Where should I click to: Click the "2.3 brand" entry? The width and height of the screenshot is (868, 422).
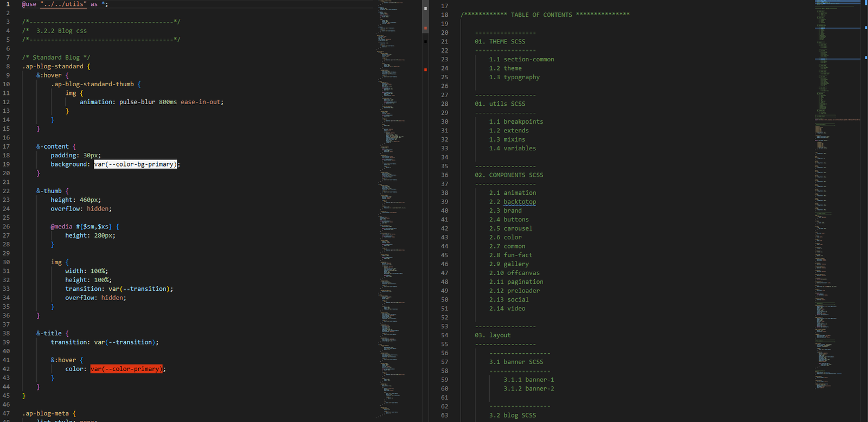coord(506,210)
